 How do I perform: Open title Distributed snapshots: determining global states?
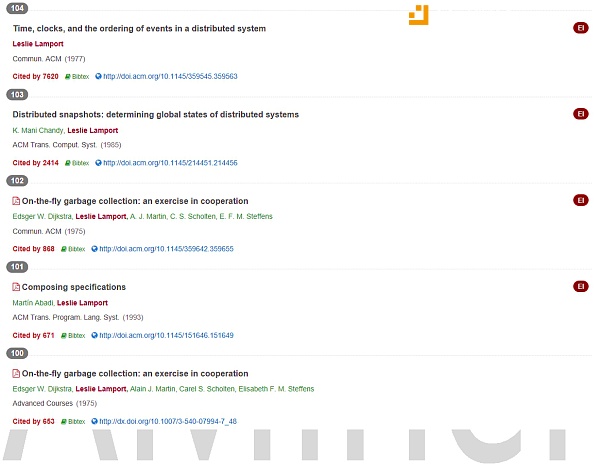coord(156,115)
